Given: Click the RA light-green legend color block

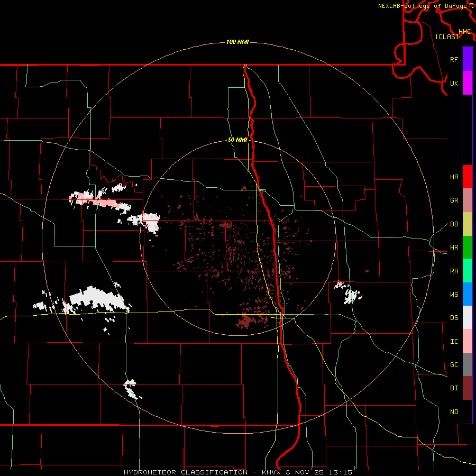Looking at the screenshot, I should (x=467, y=271).
